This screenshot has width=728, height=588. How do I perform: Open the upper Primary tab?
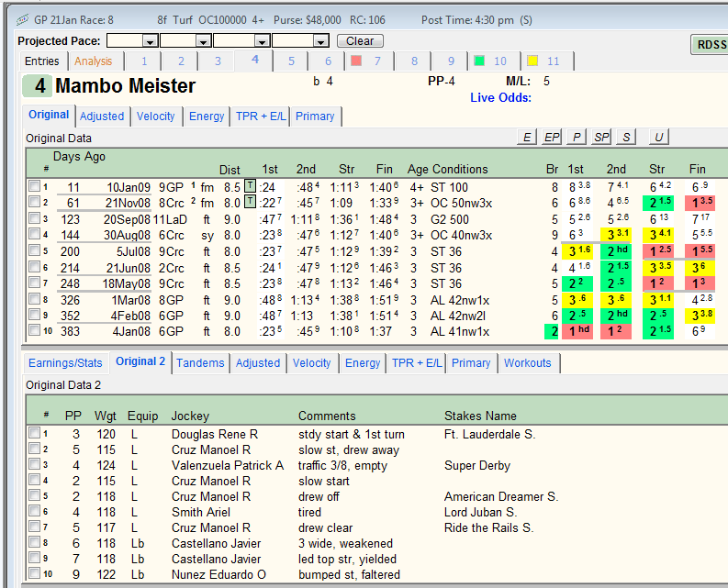coord(315,116)
